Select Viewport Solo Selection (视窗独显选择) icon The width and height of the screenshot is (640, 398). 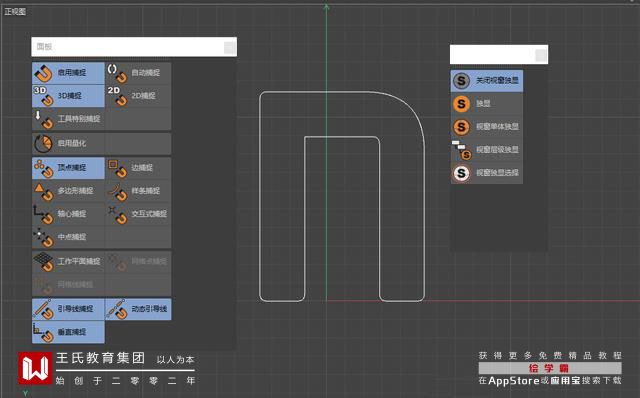pos(461,173)
